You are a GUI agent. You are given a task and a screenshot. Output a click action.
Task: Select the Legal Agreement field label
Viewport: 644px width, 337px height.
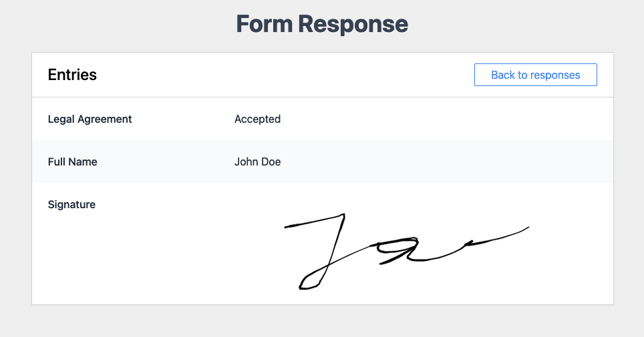click(90, 119)
